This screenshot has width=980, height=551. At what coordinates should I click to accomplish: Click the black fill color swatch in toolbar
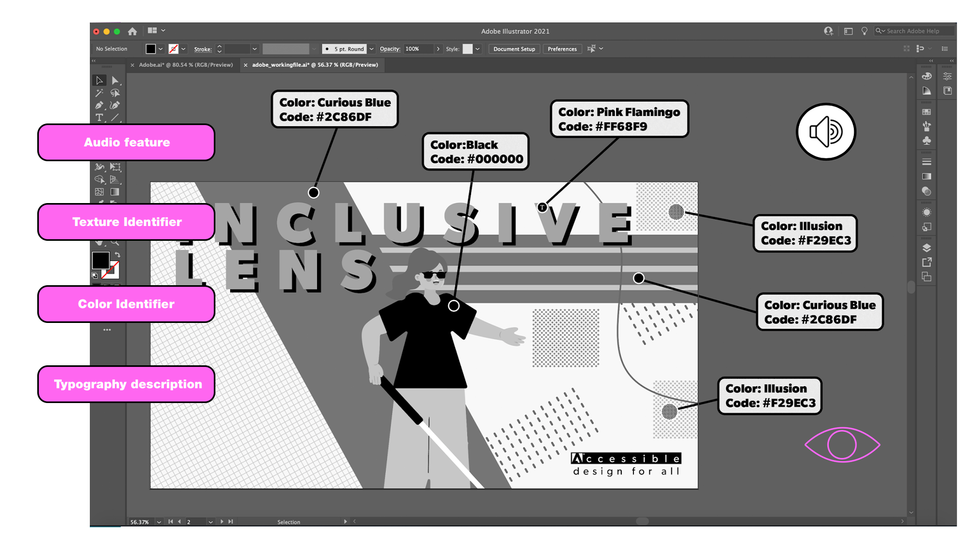coord(100,260)
